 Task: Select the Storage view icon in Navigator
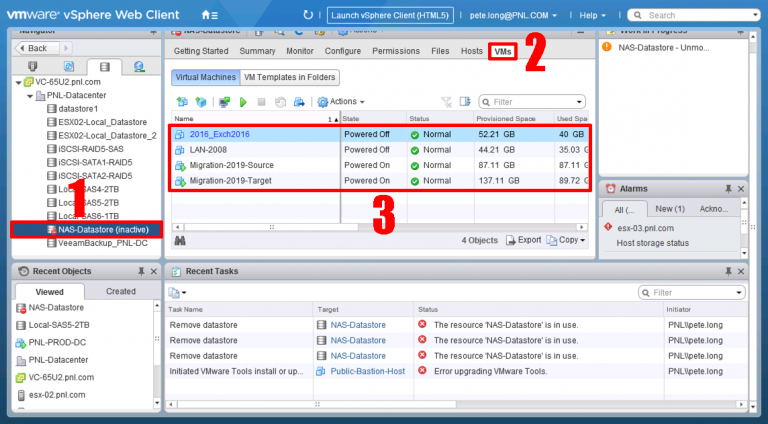click(104, 67)
